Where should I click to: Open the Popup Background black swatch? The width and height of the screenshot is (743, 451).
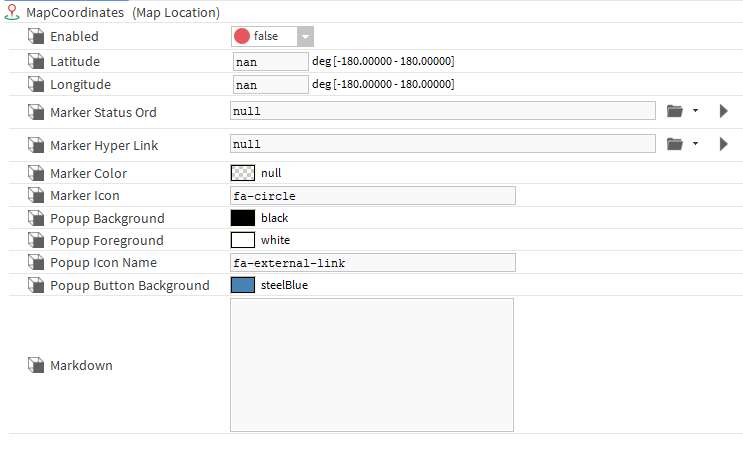[243, 218]
